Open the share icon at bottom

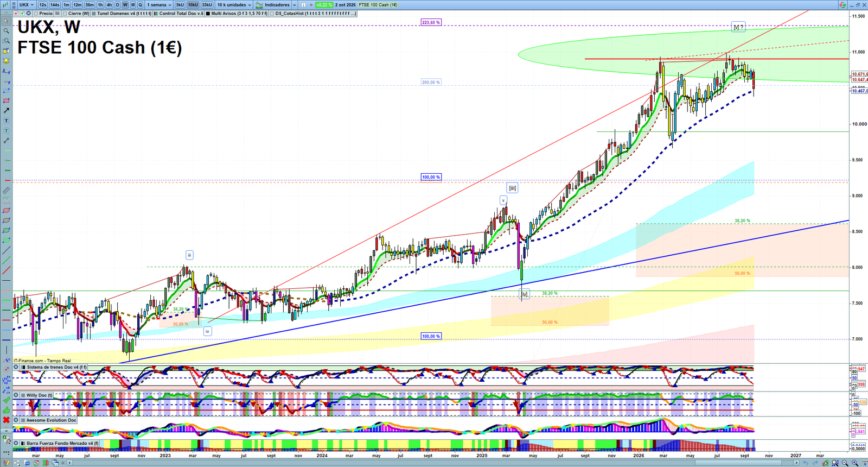click(17, 463)
